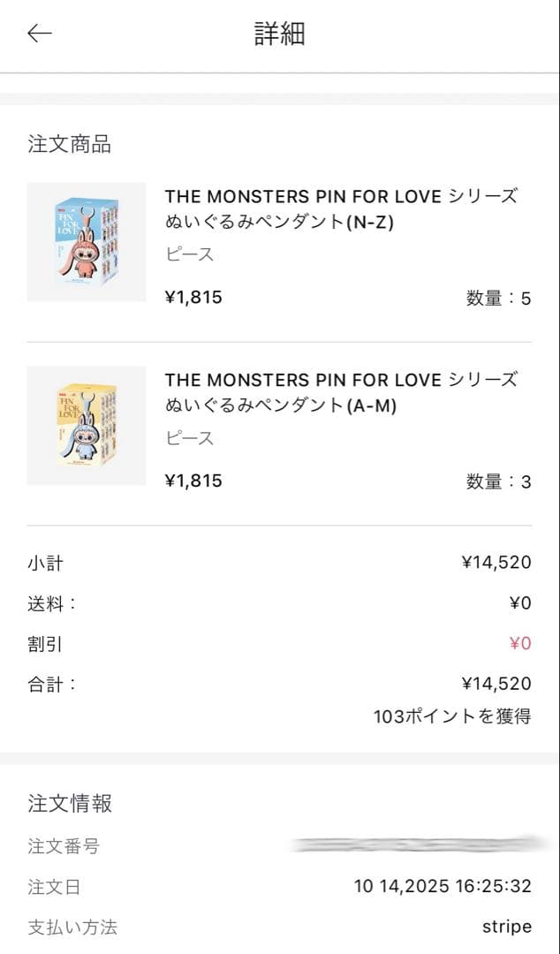Click the 送料 value ¥0

coord(519,603)
